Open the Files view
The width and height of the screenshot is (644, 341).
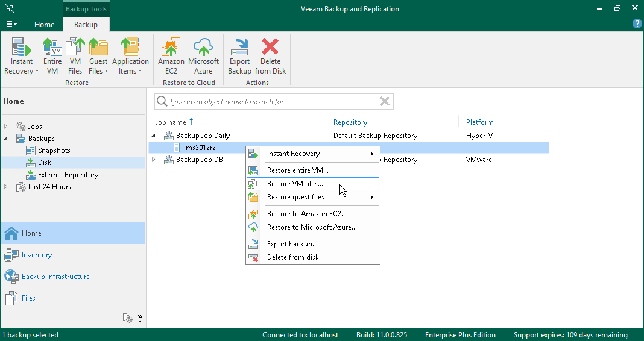[x=73, y=298]
